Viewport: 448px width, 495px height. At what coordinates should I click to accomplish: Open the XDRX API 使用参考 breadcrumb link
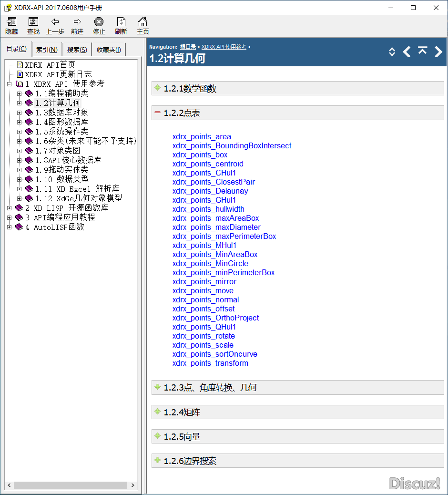coord(224,47)
